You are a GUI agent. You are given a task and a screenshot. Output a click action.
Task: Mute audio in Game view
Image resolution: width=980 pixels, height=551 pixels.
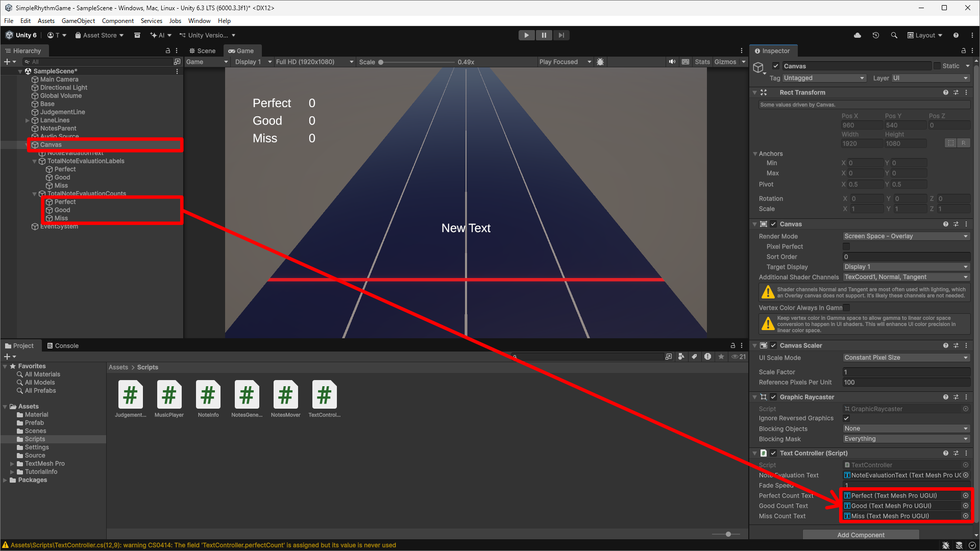point(672,62)
